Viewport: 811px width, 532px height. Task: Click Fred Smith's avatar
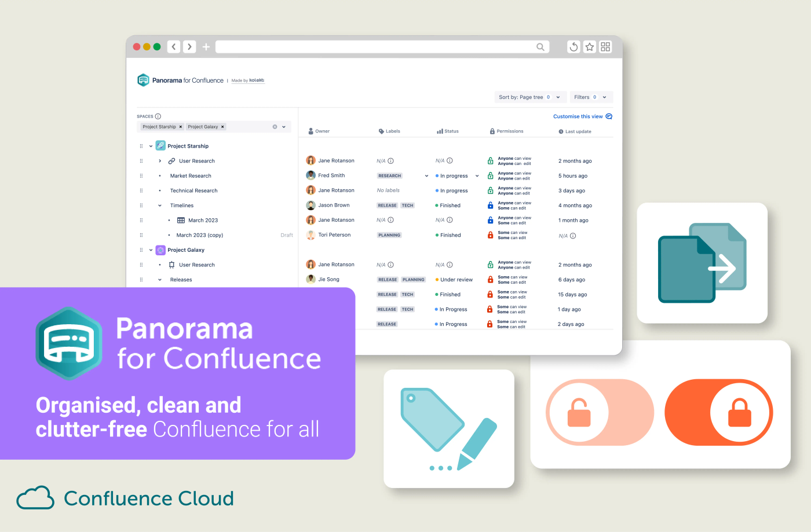pyautogui.click(x=310, y=175)
